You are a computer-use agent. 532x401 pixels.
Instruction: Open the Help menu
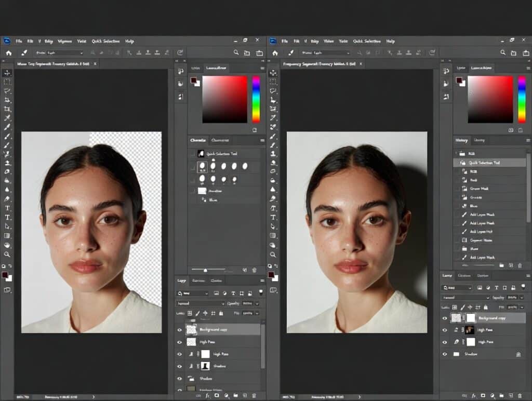coord(129,41)
